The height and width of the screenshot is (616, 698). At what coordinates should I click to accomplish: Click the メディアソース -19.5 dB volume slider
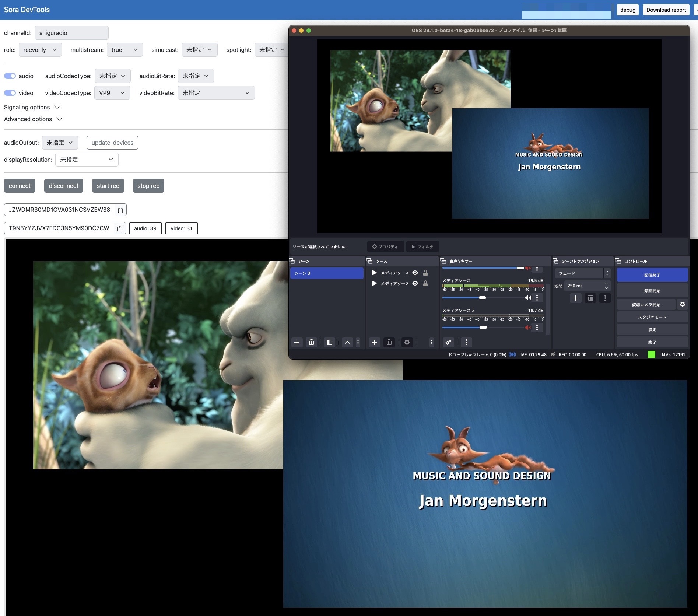click(483, 298)
